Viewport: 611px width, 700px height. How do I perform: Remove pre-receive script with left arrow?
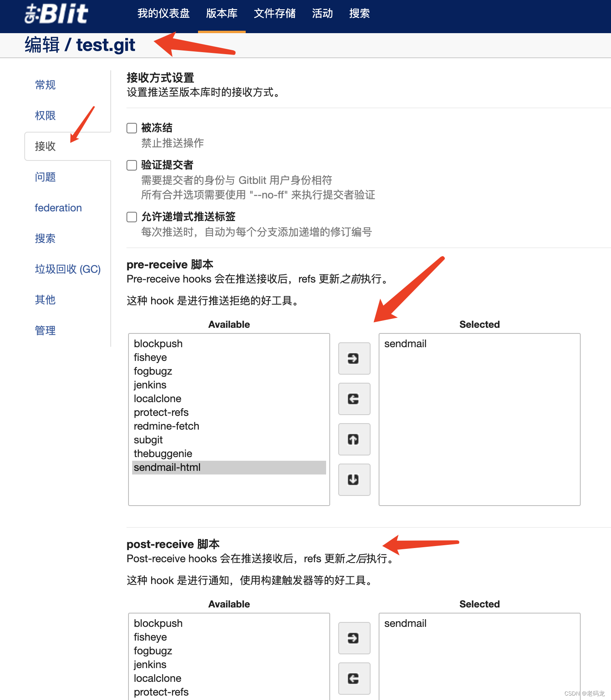pyautogui.click(x=354, y=399)
